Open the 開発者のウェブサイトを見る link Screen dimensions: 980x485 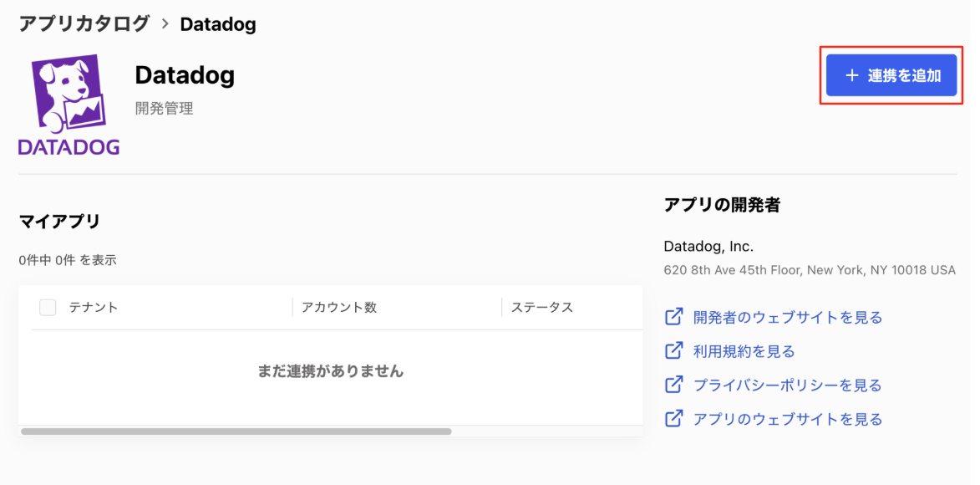click(788, 317)
